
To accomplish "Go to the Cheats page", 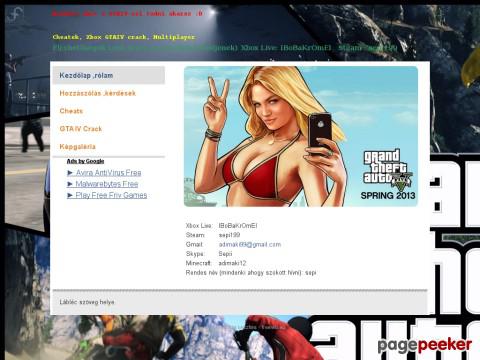I will pos(71,111).
